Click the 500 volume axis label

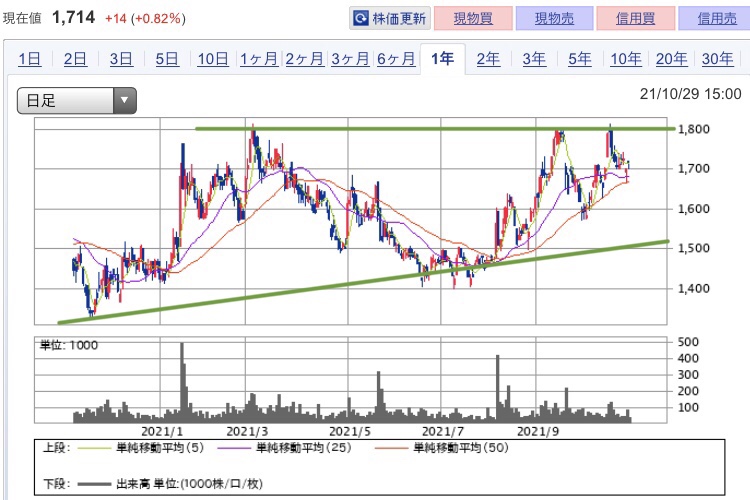tap(688, 342)
